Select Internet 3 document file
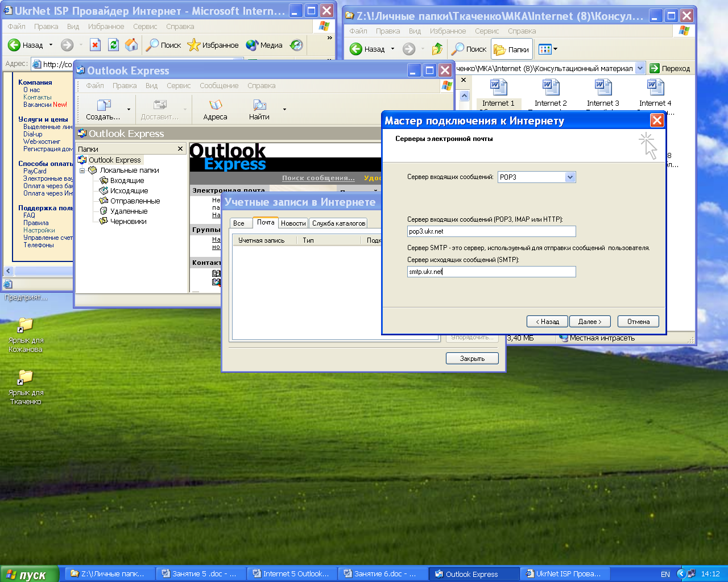 click(603, 93)
